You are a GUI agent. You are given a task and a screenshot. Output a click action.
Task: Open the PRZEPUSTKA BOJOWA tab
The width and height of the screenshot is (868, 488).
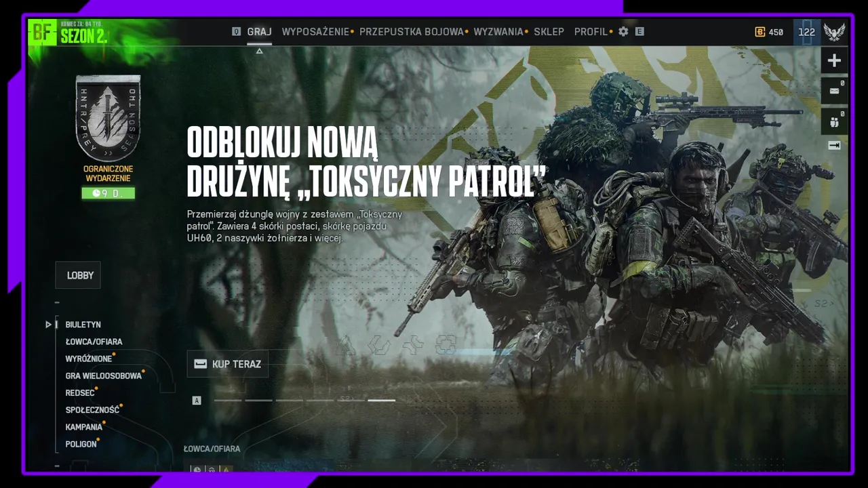[412, 32]
